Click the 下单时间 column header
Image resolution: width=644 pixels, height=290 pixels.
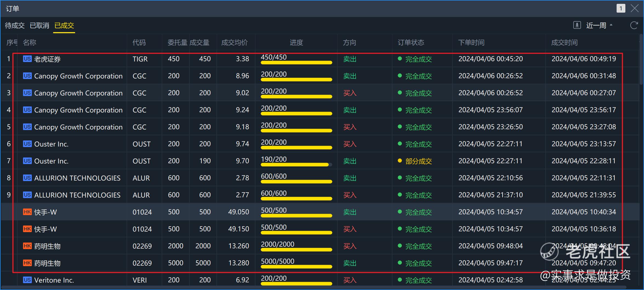point(471,43)
